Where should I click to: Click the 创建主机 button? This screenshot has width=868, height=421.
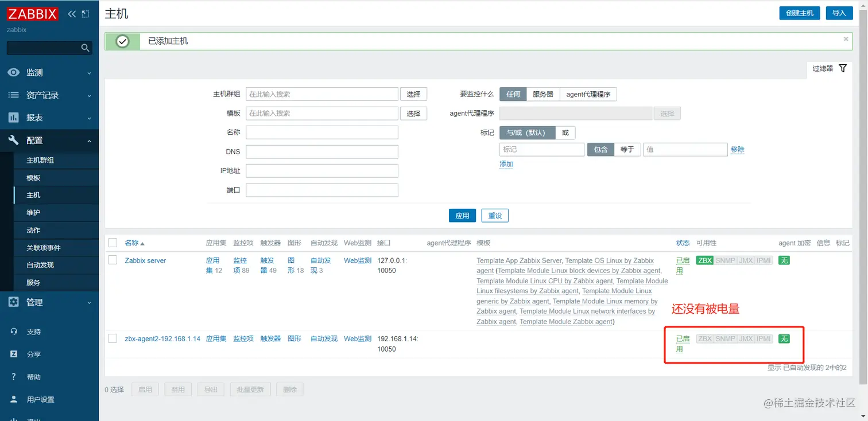pos(799,13)
